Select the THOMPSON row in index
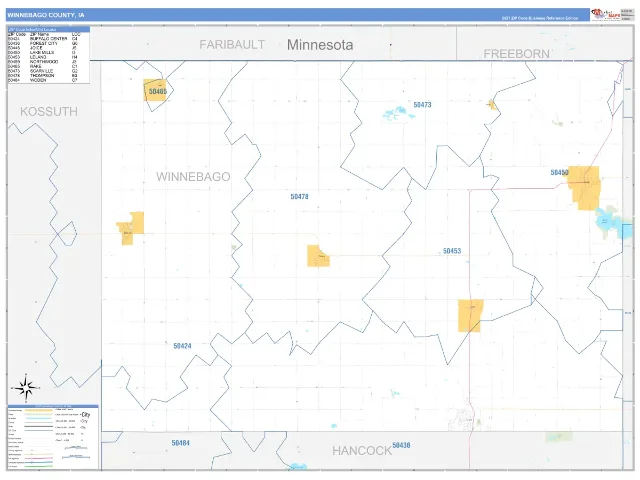 42,76
